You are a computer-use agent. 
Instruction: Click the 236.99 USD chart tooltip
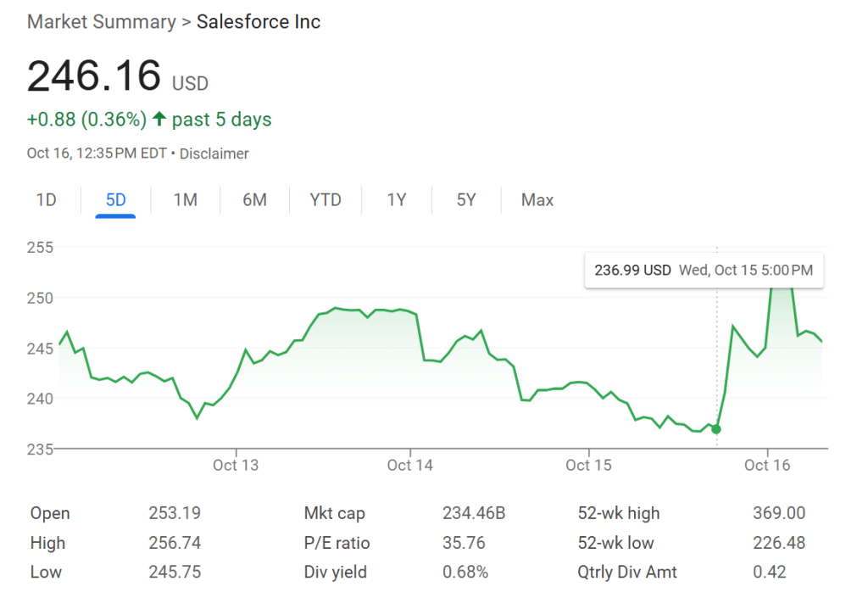point(704,271)
